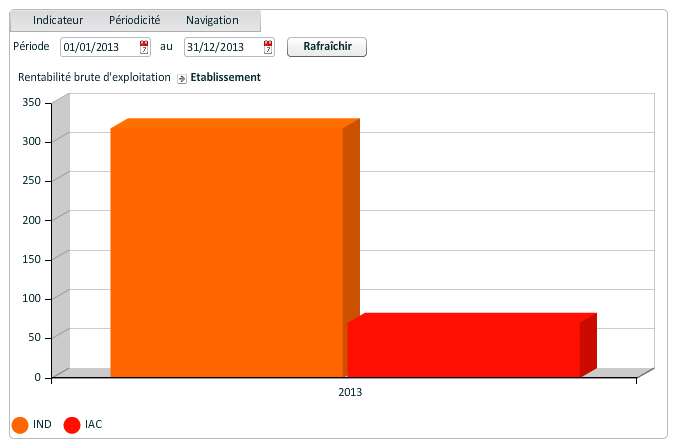Click the IAC legend label
Screen dimensions: 677x447
(x=93, y=425)
